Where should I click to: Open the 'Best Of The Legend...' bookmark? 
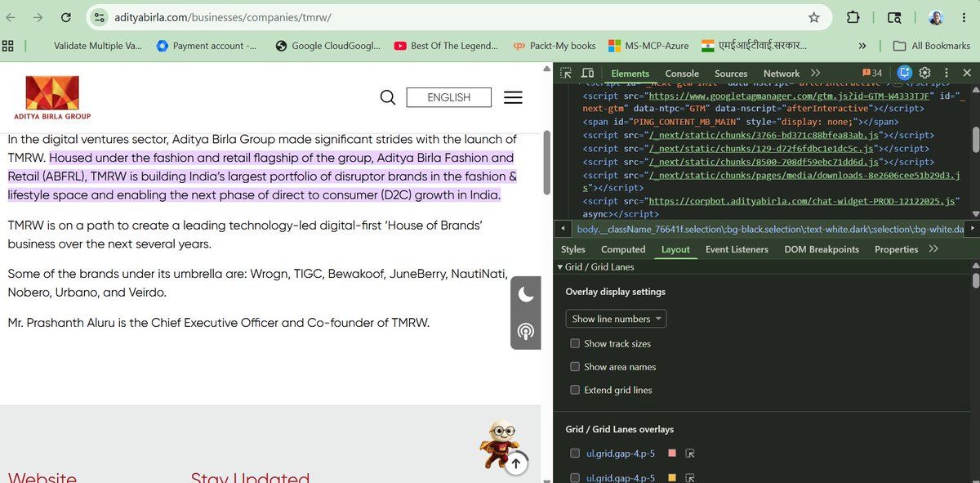click(446, 46)
